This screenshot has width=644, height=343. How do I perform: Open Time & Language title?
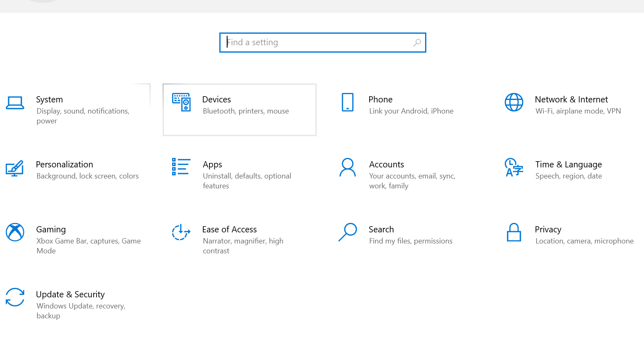[x=568, y=165]
